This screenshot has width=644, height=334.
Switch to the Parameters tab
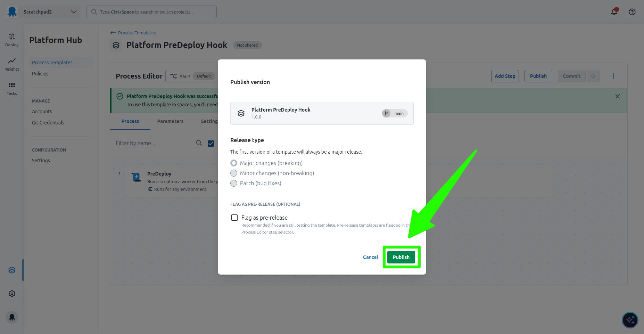coord(170,121)
